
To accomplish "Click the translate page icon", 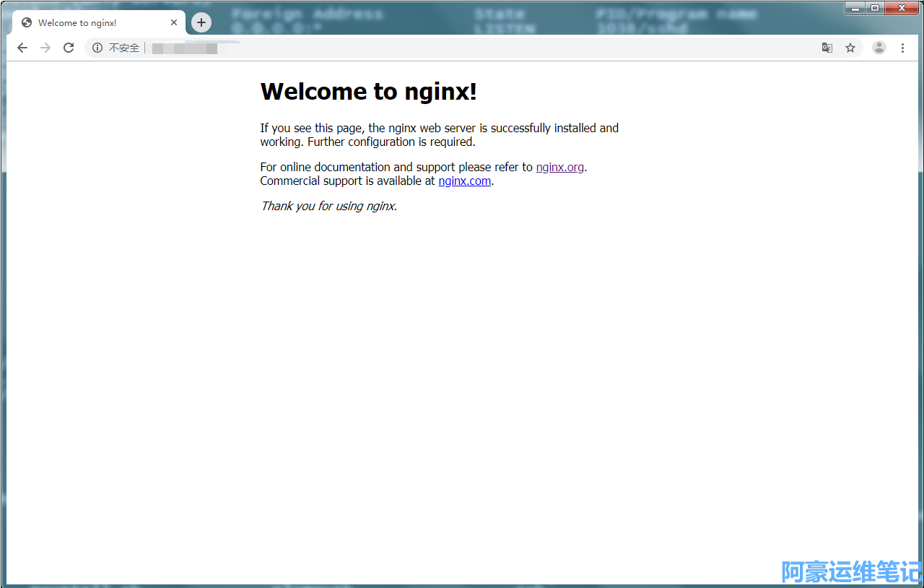I will pos(827,48).
